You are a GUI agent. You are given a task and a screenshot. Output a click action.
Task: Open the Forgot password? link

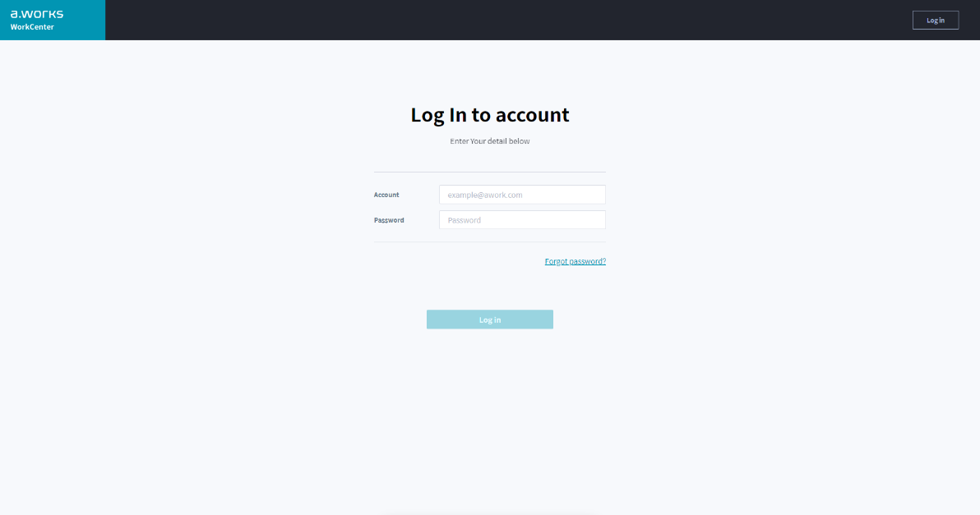click(x=575, y=261)
